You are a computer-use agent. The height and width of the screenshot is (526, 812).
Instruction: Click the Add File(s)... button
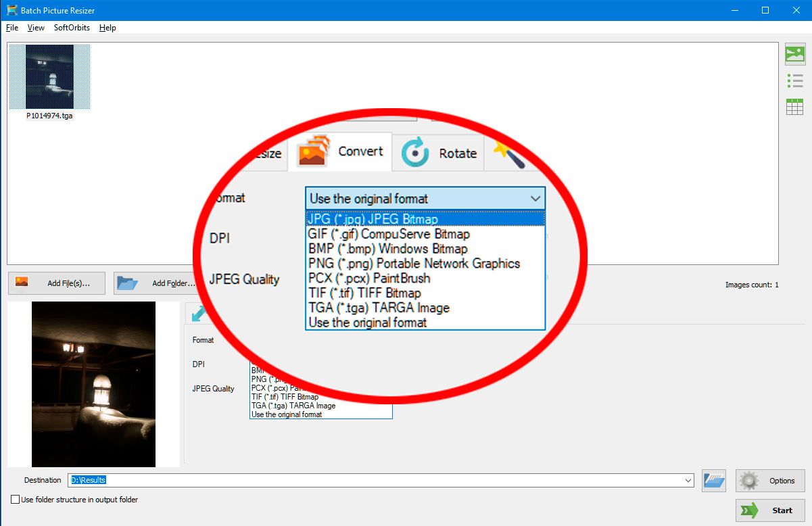click(x=57, y=283)
